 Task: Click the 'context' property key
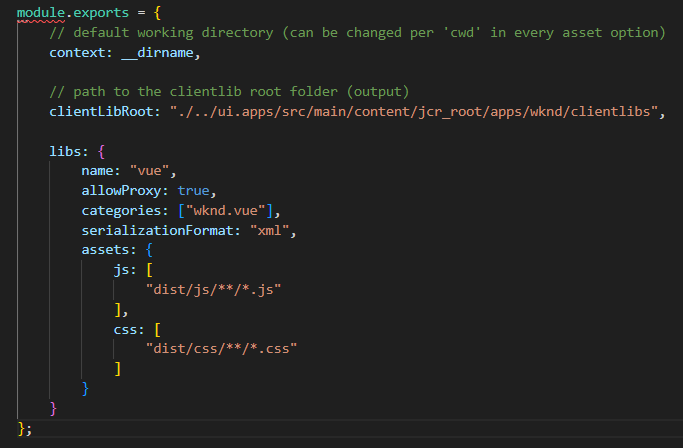point(77,53)
